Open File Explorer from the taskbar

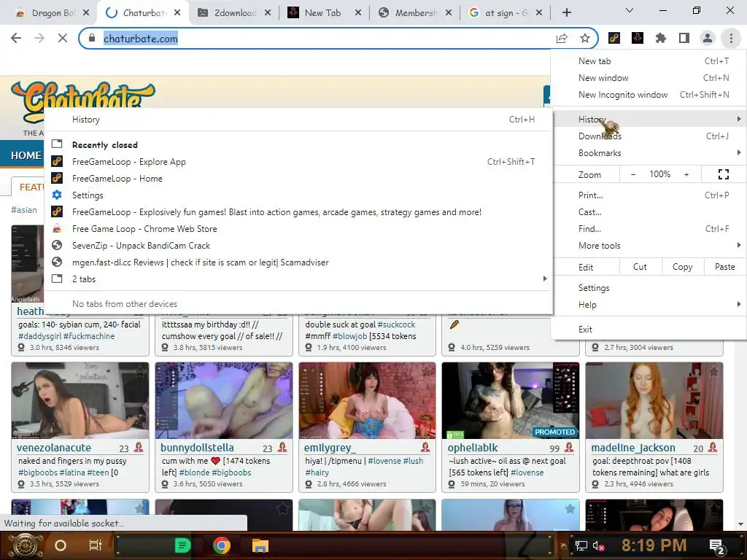(260, 545)
